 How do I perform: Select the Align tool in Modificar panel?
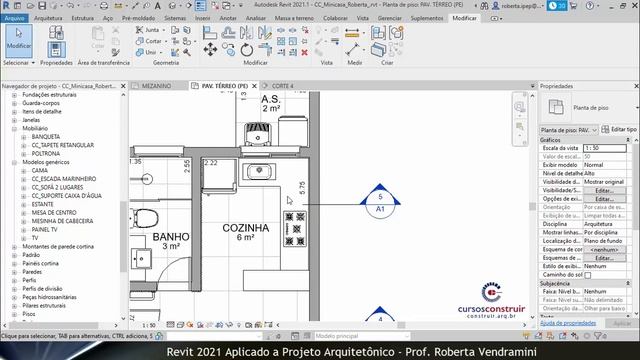[x=210, y=33]
